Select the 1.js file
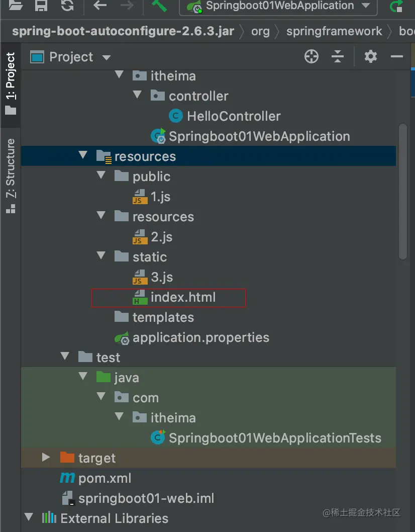This screenshot has width=415, height=532. point(160,197)
